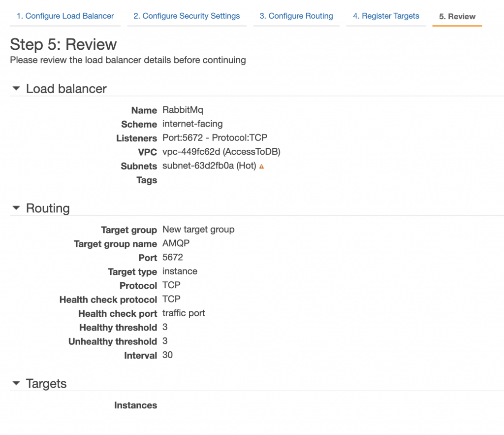Click the Target group name label
This screenshot has height=435, width=504.
(115, 244)
